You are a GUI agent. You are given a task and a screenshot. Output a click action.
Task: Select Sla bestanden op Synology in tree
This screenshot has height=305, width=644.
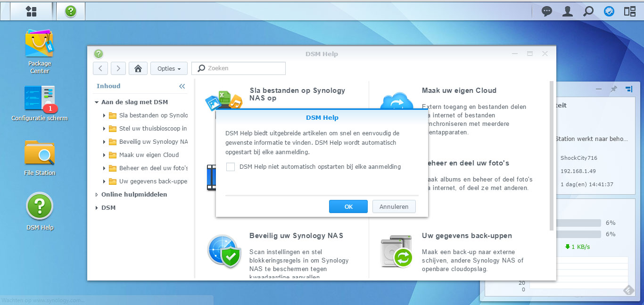tap(153, 115)
